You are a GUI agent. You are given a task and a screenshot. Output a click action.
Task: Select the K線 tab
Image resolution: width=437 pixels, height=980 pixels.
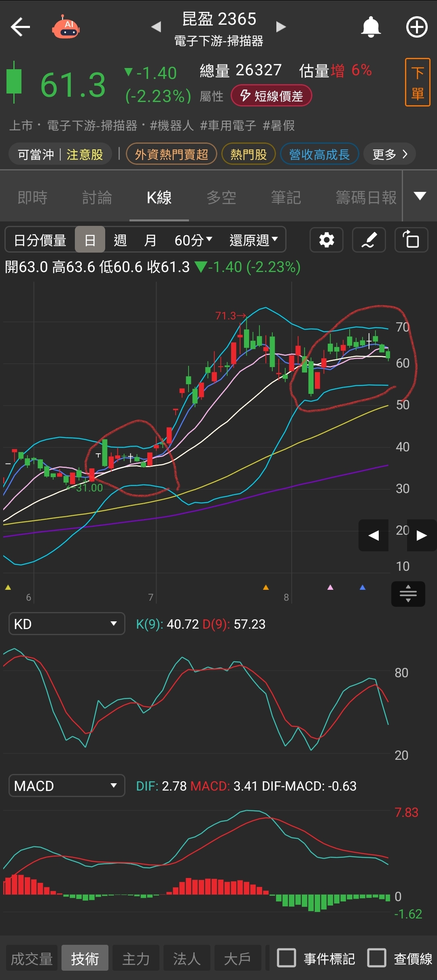159,198
